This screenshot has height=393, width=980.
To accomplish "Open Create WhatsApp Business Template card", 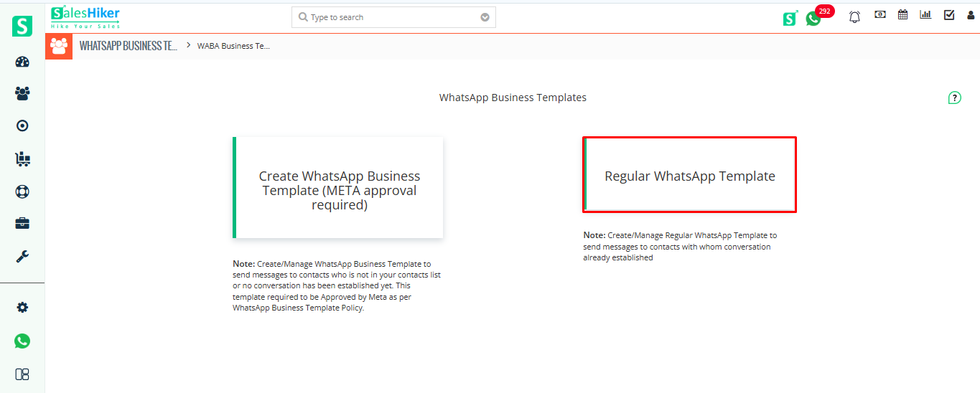I will tap(338, 188).
